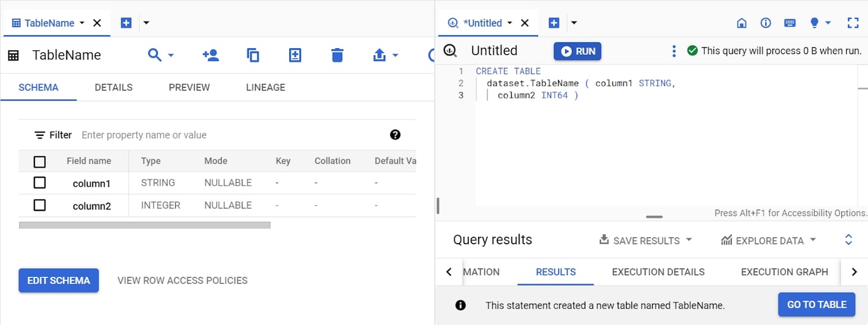Click the schema table horizontal scrollbar
The width and height of the screenshot is (868, 325).
pyautogui.click(x=145, y=225)
